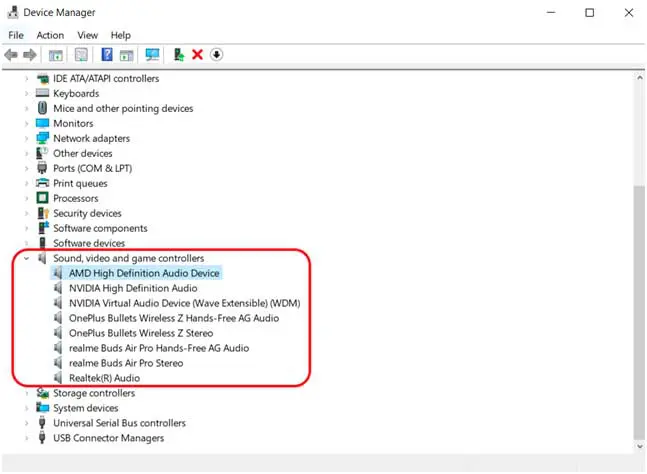The image size is (647, 474).
Task: Expand the System devices chevron
Action: point(26,408)
